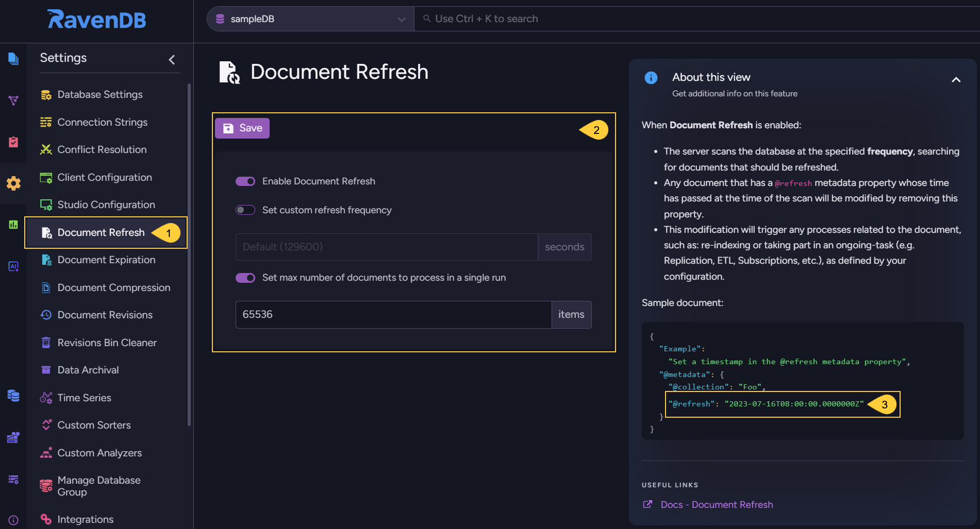
Task: Click the "Sample document:" label
Action: (682, 303)
